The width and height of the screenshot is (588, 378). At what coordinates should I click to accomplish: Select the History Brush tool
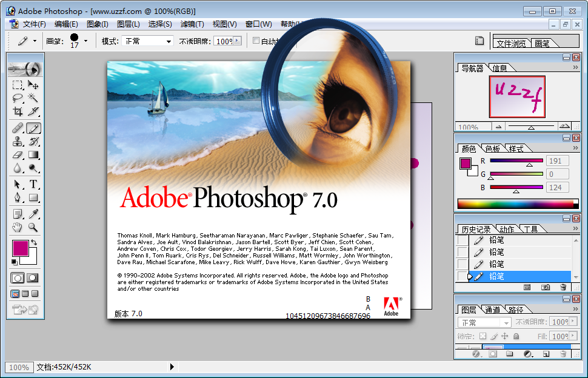point(33,141)
